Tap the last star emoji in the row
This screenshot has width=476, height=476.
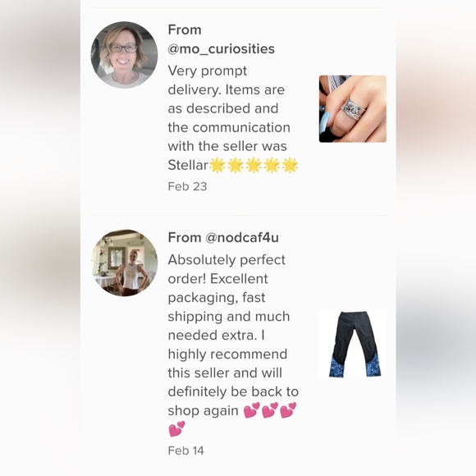(x=290, y=165)
